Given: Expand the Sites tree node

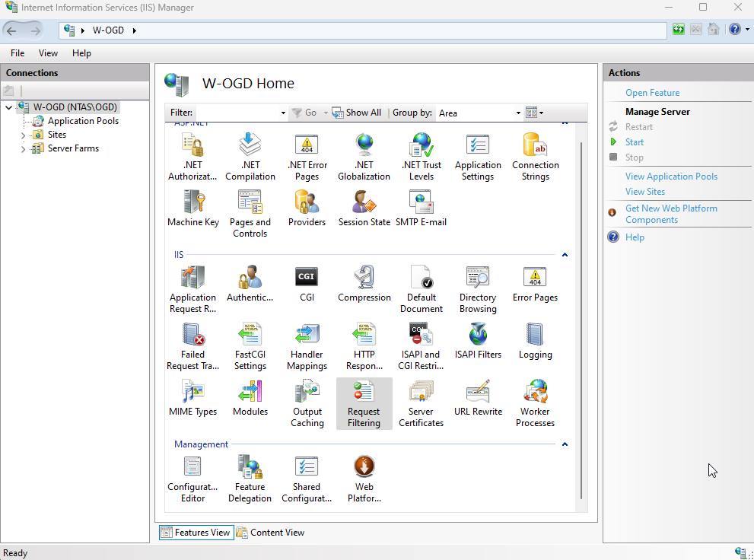Looking at the screenshot, I should tap(23, 134).
